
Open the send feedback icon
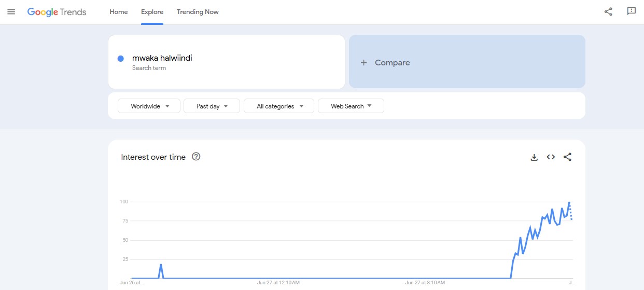pyautogui.click(x=631, y=11)
